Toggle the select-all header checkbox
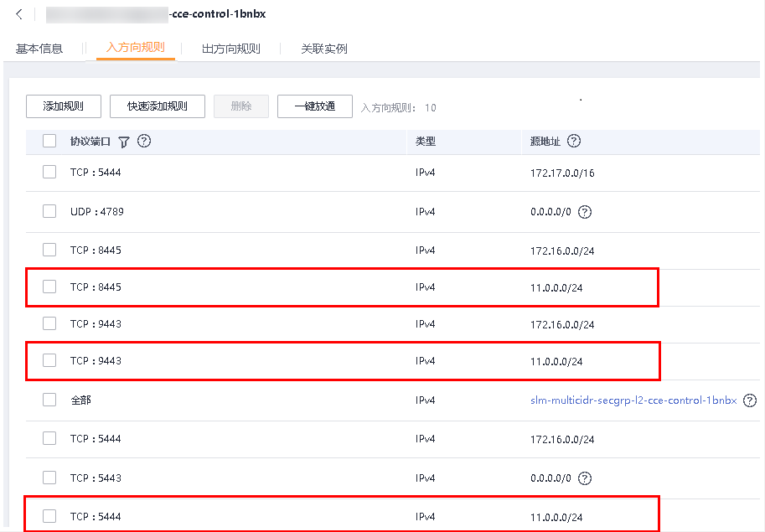This screenshot has width=765, height=532. pos(49,142)
